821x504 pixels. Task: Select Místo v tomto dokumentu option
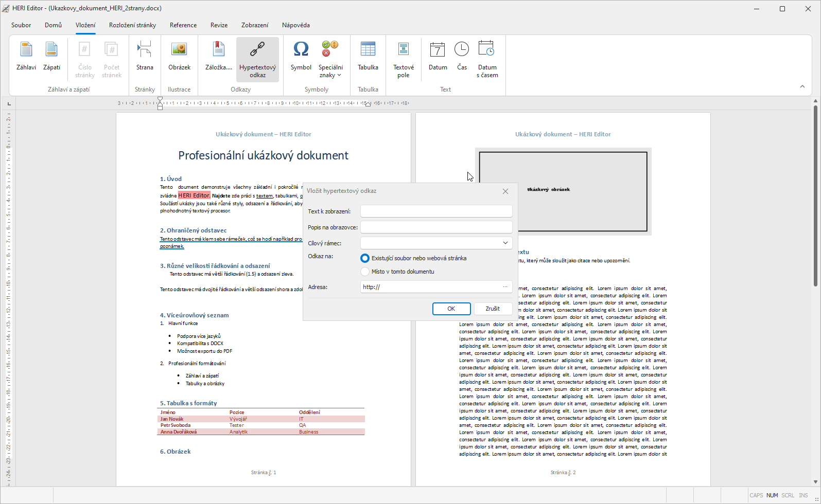pyautogui.click(x=365, y=272)
